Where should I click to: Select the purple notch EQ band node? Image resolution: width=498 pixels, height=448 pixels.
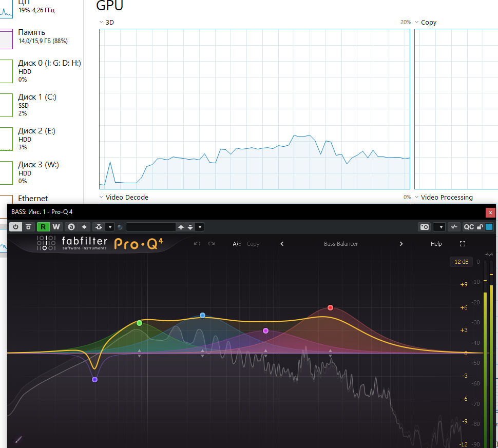pos(94,379)
